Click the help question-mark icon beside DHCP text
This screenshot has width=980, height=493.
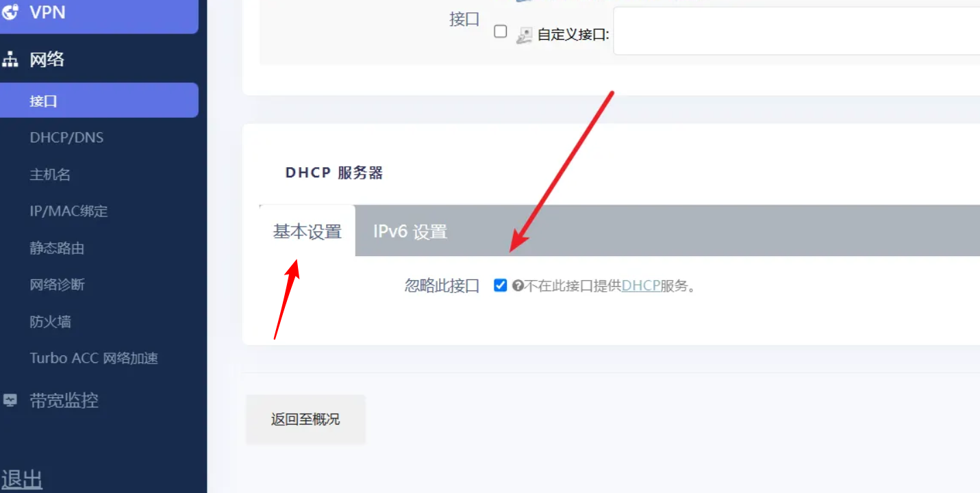coord(518,286)
